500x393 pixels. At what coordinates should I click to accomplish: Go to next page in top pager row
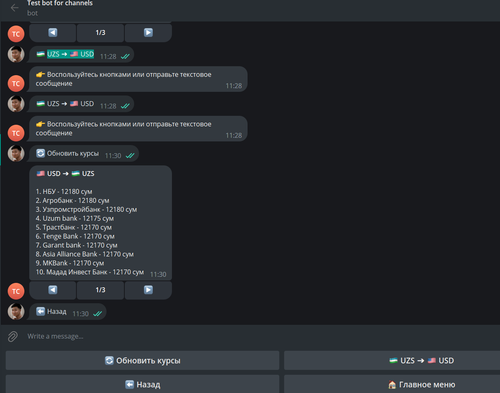pyautogui.click(x=148, y=32)
